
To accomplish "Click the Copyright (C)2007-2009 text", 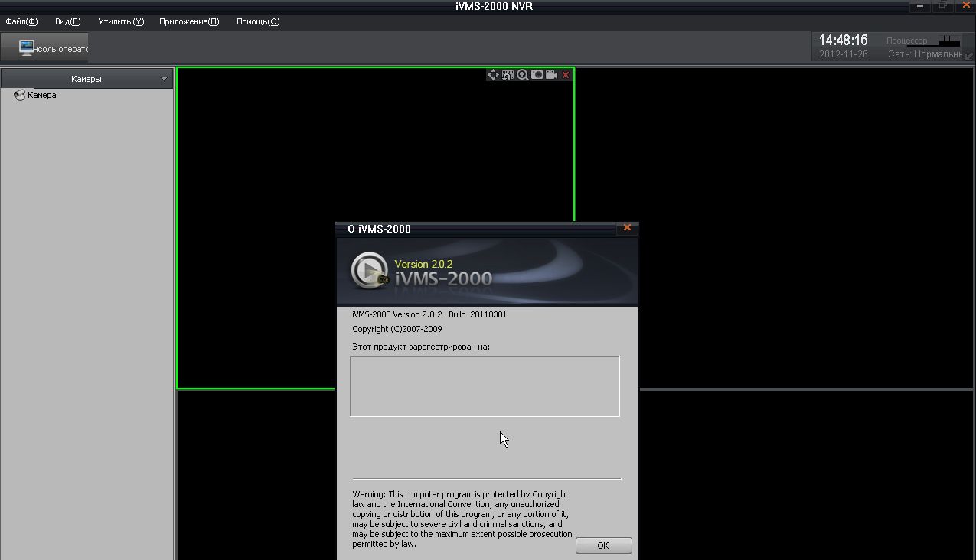I will pos(397,329).
